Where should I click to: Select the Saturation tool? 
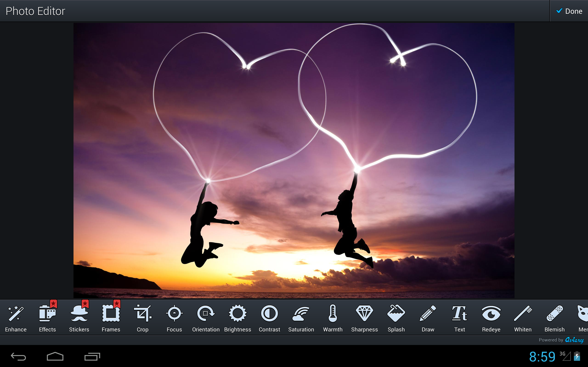click(x=301, y=318)
